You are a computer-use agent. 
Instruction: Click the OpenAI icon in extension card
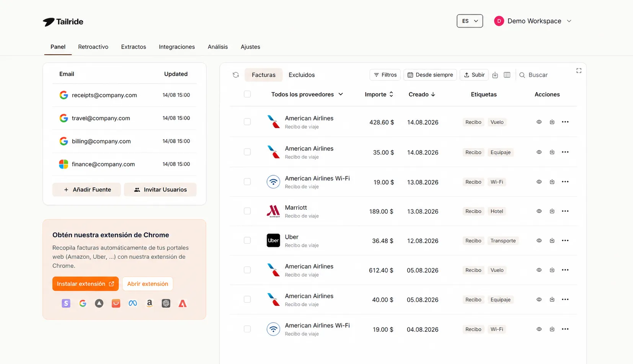[x=166, y=304]
